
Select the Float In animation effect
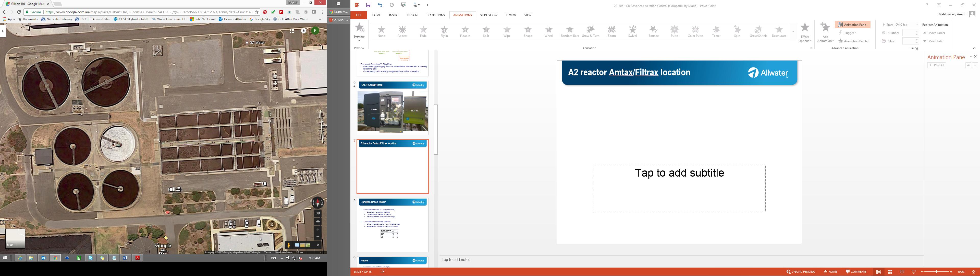tap(465, 32)
